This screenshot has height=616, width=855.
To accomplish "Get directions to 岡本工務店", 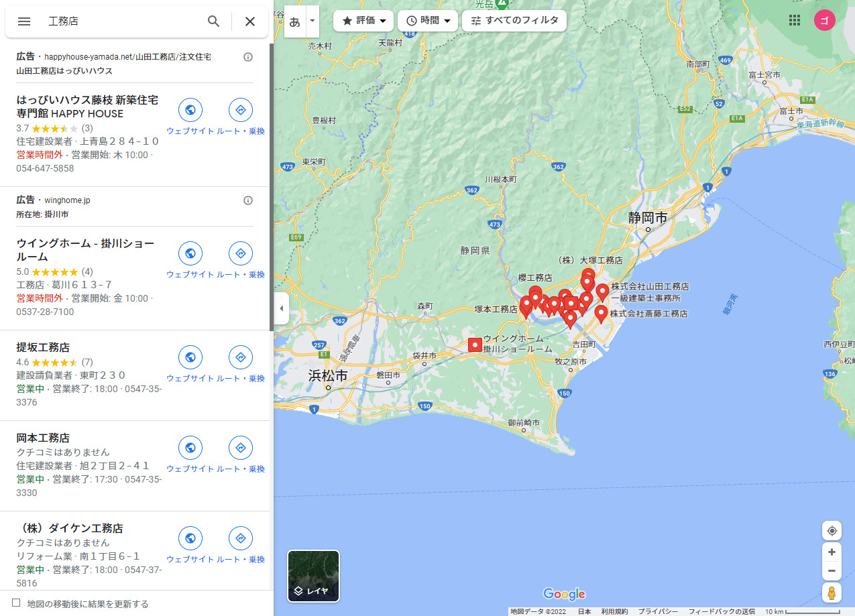I will point(241,448).
